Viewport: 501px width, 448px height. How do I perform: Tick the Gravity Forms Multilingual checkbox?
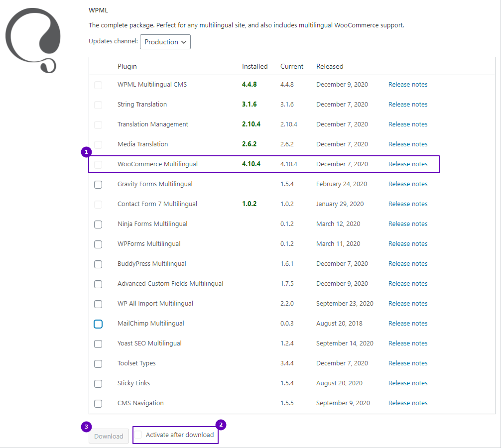98,185
